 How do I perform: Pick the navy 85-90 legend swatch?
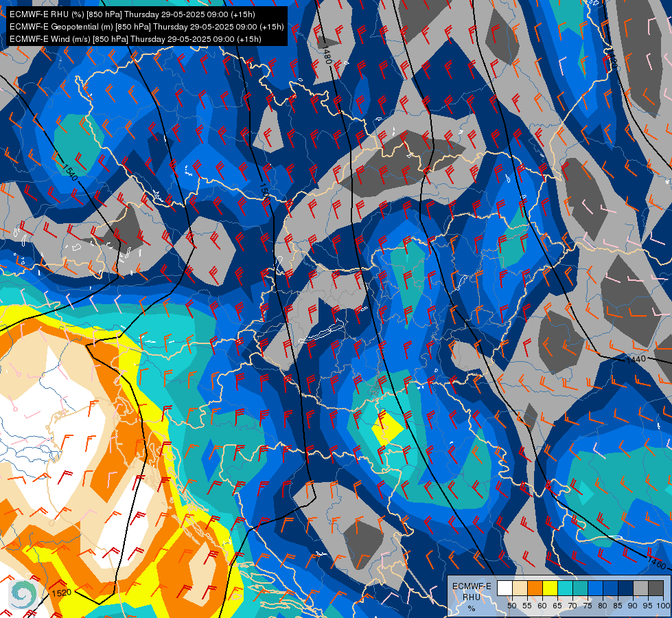(626, 588)
